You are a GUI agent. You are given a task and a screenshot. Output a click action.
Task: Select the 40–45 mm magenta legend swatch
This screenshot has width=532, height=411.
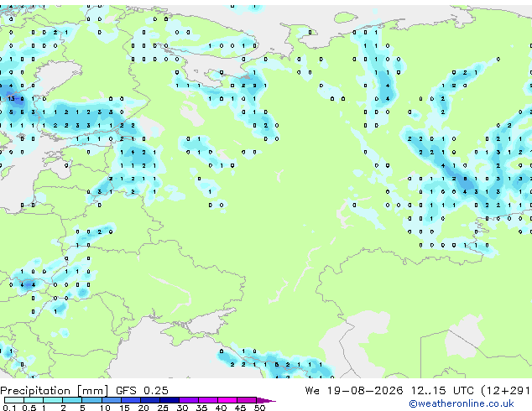point(227,400)
